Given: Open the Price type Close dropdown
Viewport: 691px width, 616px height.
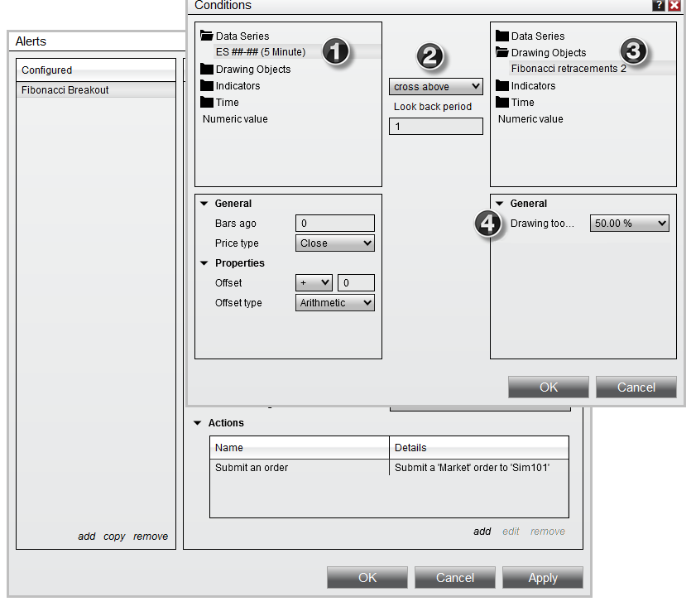Looking at the screenshot, I should click(x=335, y=243).
